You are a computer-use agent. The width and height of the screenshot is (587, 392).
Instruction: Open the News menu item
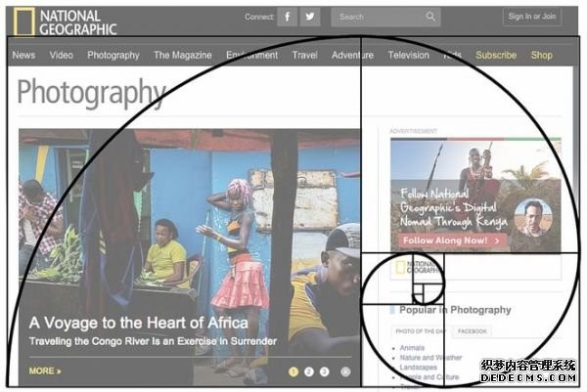pyautogui.click(x=23, y=56)
